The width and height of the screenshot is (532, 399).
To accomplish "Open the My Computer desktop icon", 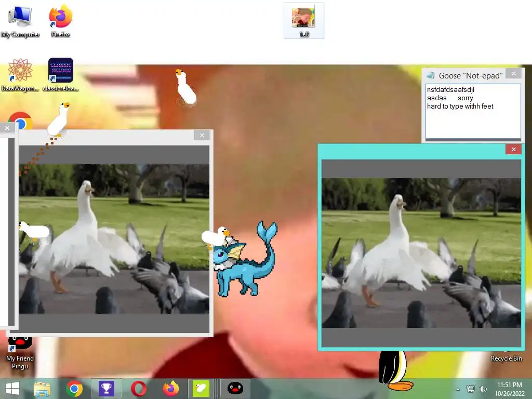I will [x=20, y=21].
